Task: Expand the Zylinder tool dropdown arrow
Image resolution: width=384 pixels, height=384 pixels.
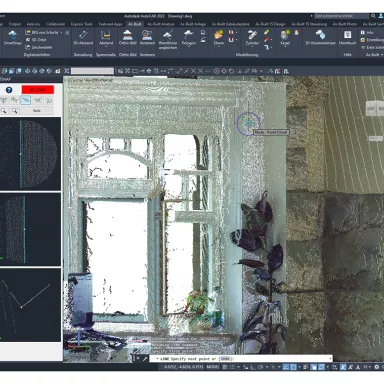Action: pos(252,48)
